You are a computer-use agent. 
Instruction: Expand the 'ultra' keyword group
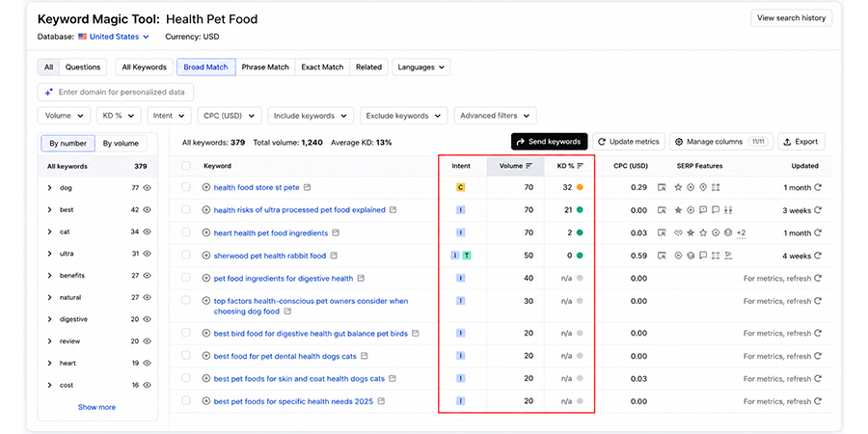point(50,254)
